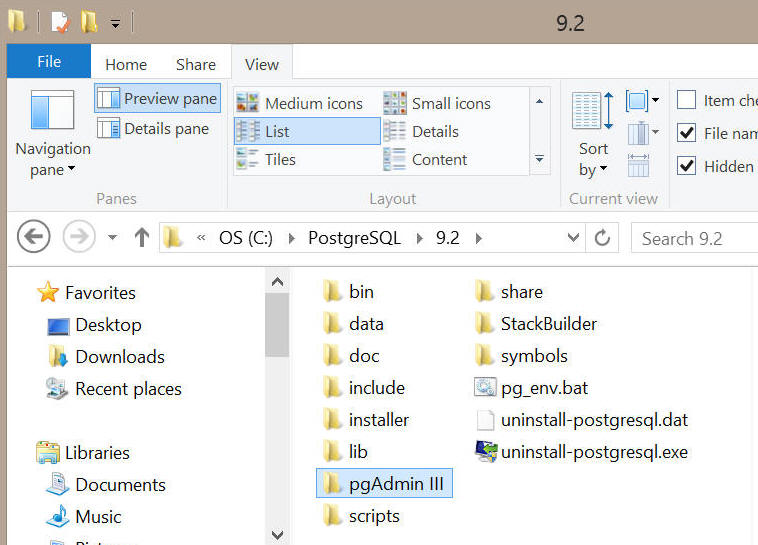Viewport: 758px width, 545px height.
Task: Select the share folder
Action: tap(509, 292)
